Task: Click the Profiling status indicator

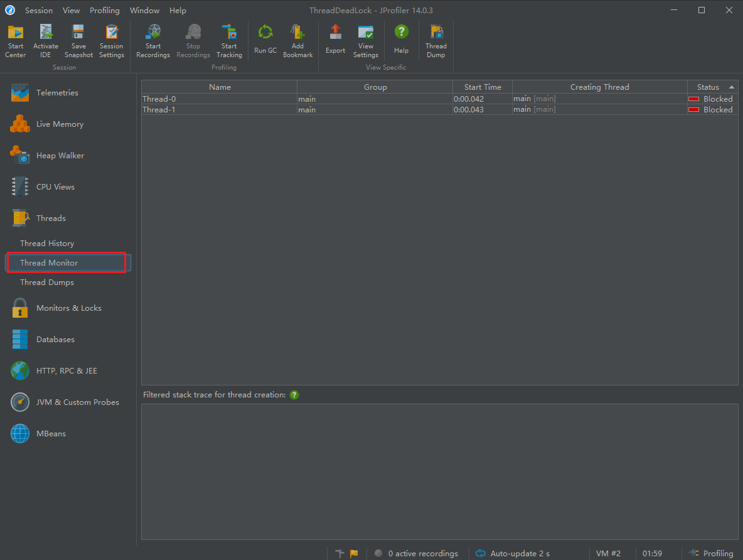Action: pyautogui.click(x=711, y=553)
